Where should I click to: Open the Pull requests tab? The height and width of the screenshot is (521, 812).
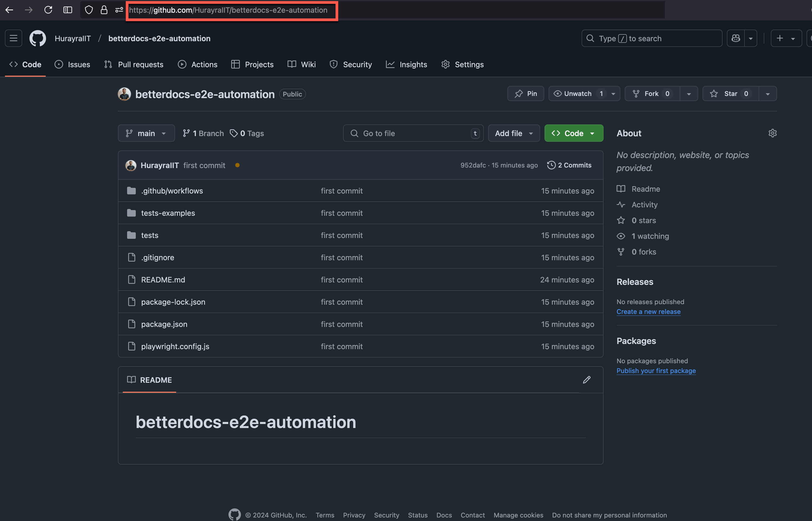(134, 64)
